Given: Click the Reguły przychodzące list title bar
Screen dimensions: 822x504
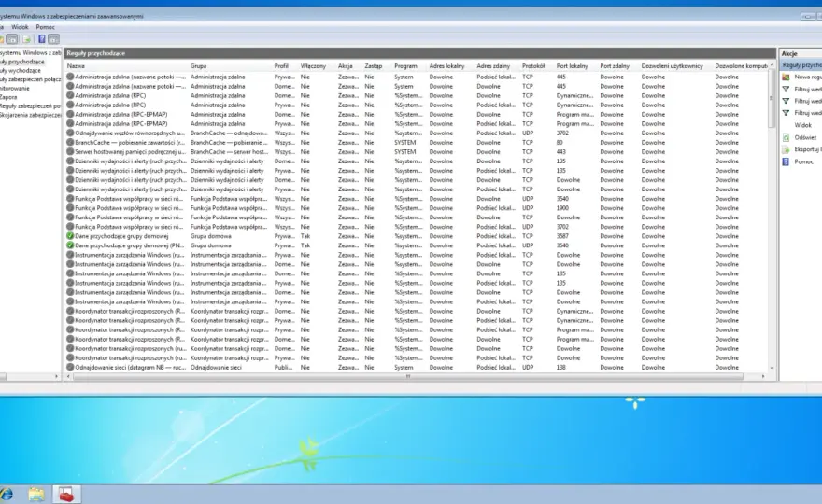Looking at the screenshot, I should (420, 53).
